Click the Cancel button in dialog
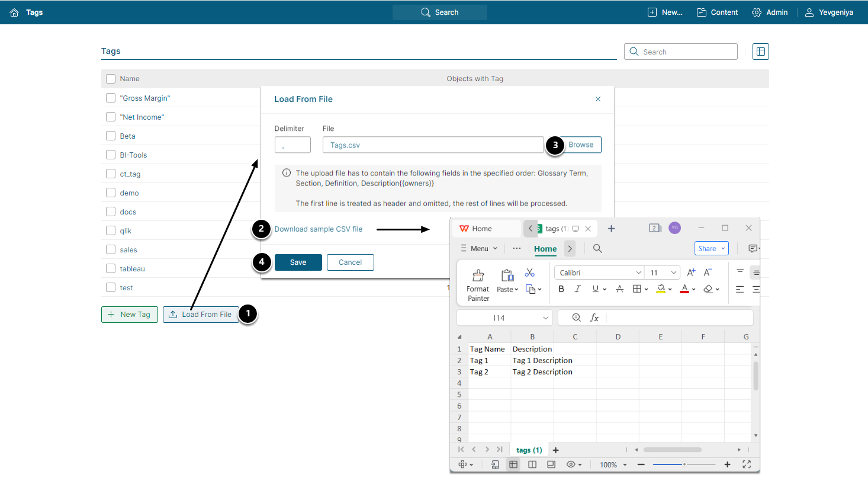Viewport: 868px width, 484px height. [x=351, y=262]
